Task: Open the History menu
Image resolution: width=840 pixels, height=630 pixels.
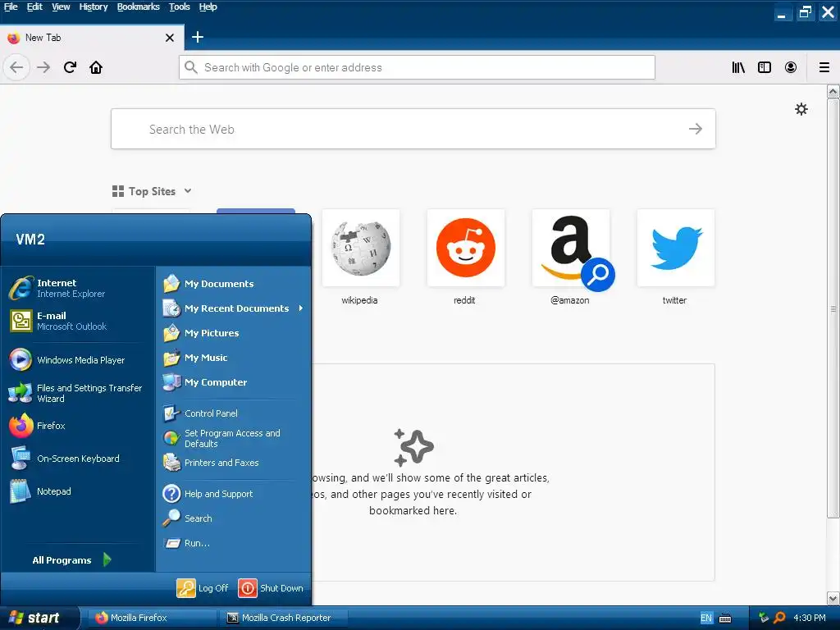Action: point(94,7)
